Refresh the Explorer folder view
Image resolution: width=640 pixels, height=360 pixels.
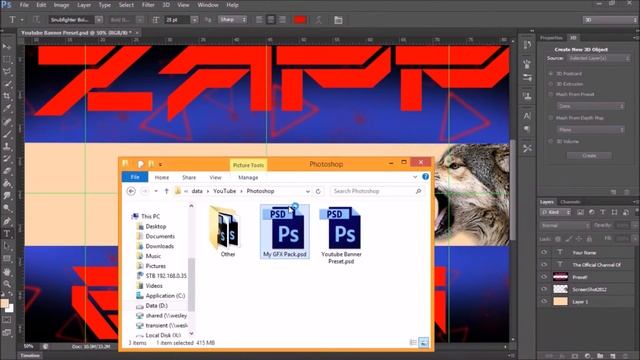tap(318, 191)
